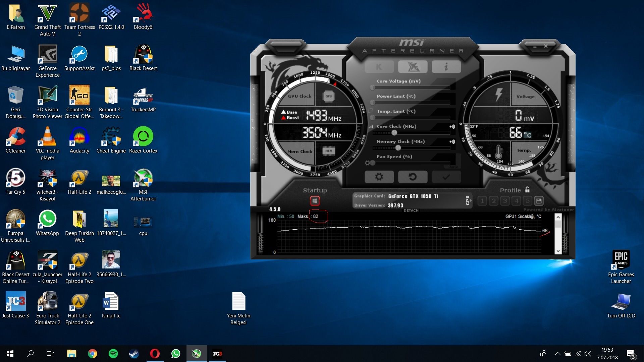This screenshot has height=362, width=644.
Task: Click the Core Clock slider handle
Action: click(393, 133)
